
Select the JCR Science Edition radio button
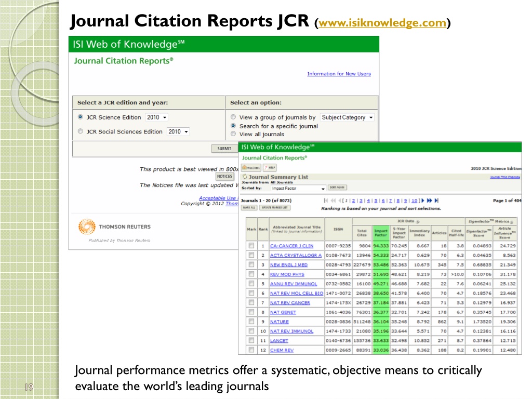coord(81,117)
